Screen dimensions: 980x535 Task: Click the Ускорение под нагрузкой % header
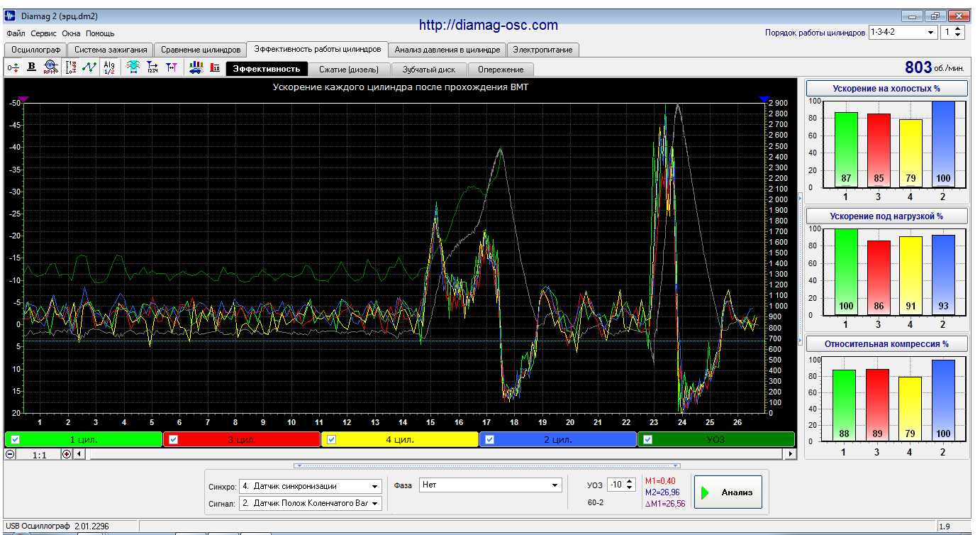pyautogui.click(x=886, y=216)
